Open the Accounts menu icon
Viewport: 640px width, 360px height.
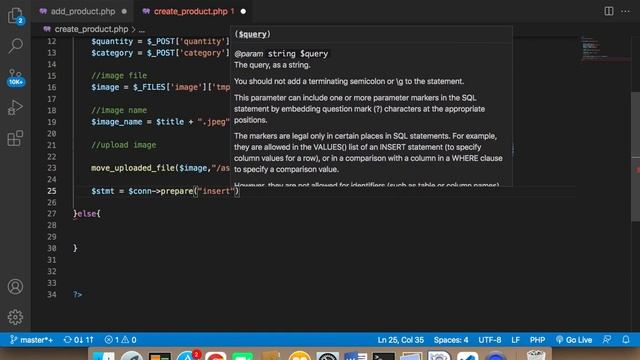(x=15, y=287)
